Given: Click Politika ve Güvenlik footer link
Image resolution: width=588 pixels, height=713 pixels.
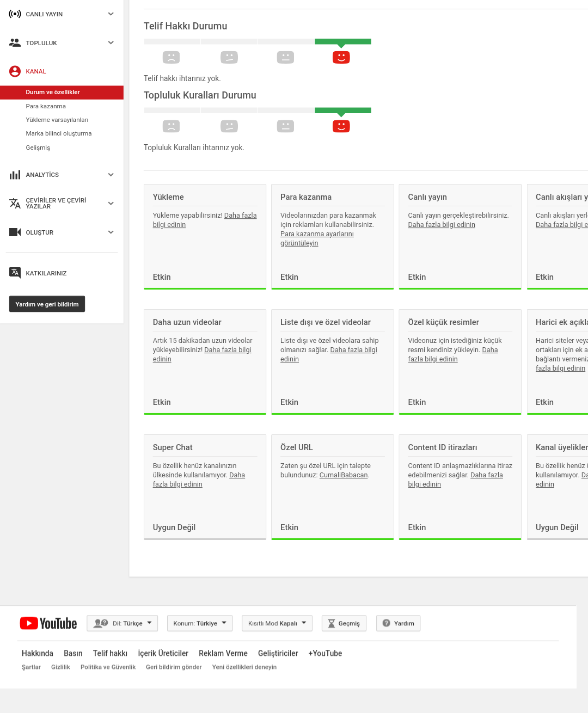Looking at the screenshot, I should 108,667.
